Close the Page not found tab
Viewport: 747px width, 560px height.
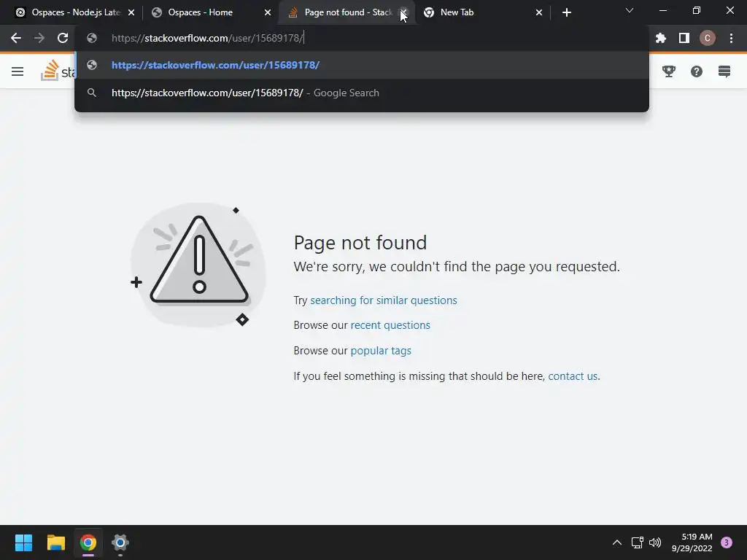(403, 12)
